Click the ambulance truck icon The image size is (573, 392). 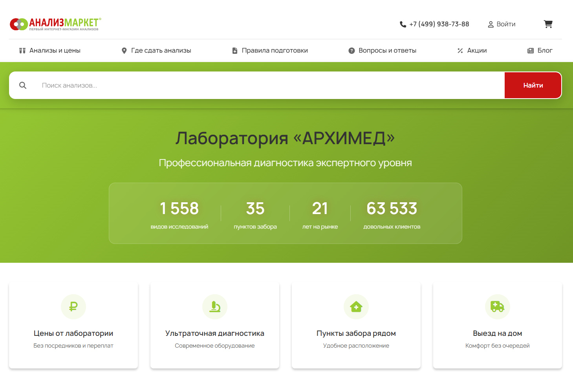tap(498, 307)
